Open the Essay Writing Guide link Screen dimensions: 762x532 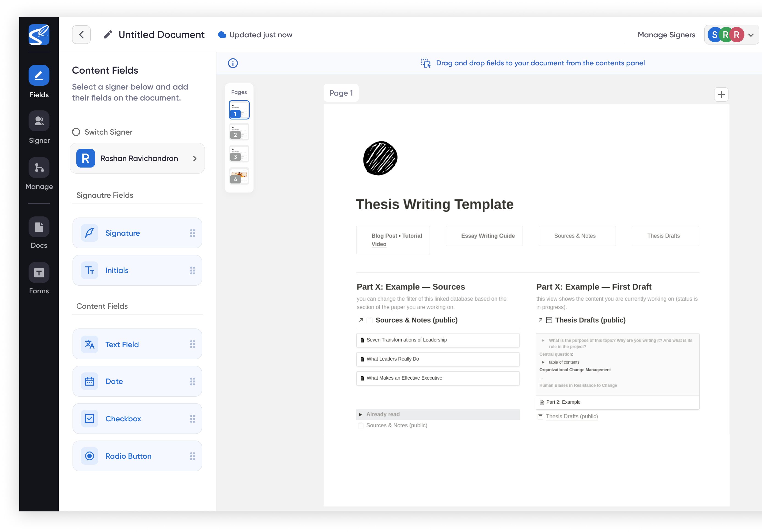[488, 236]
